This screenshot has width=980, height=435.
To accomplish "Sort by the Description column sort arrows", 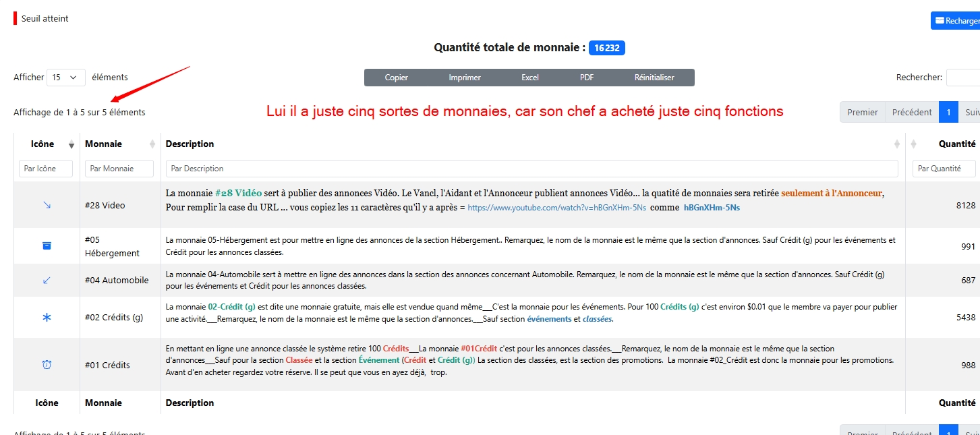I will 896,144.
